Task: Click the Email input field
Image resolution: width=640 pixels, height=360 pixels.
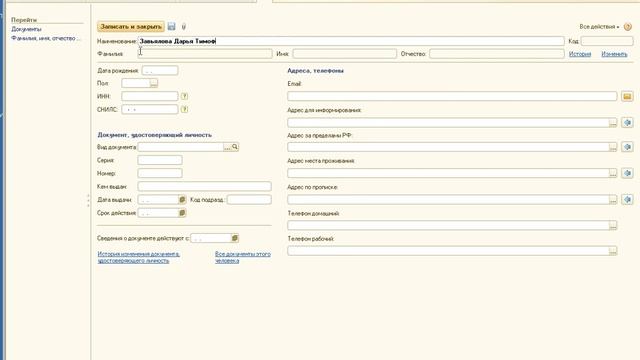Action: pos(452,96)
